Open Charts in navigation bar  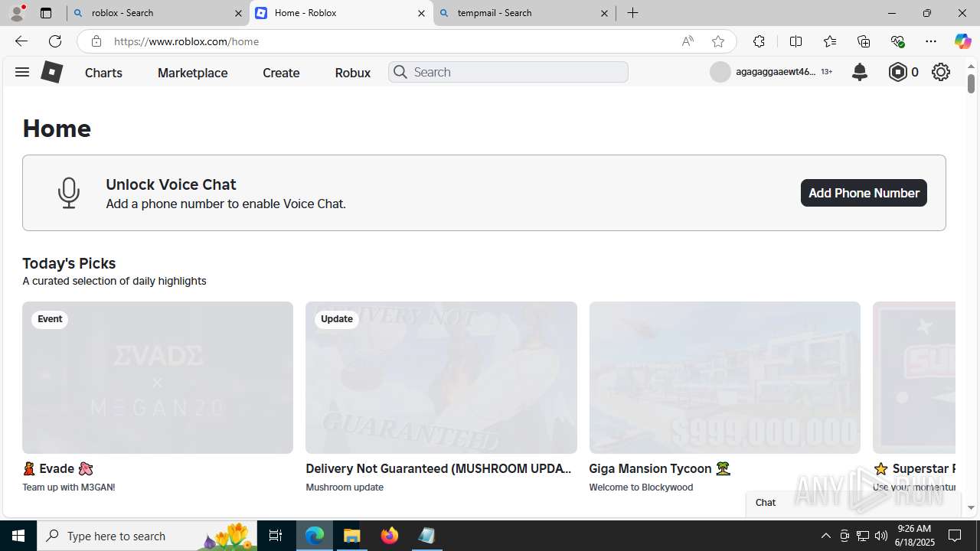(103, 73)
